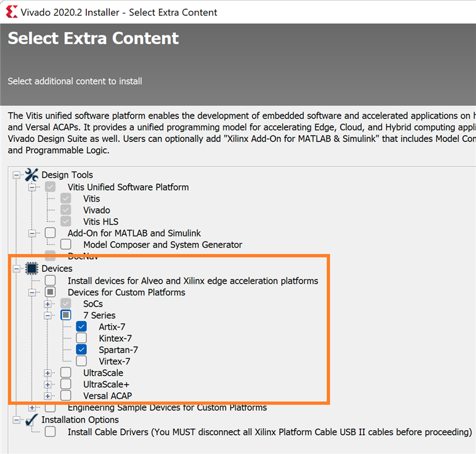Expand the Versal ACAP node

pos(48,395)
